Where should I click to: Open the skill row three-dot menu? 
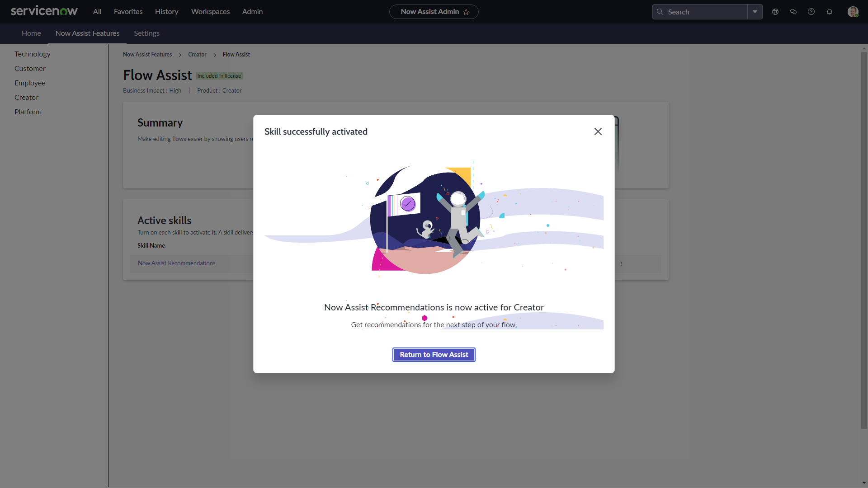coord(622,263)
